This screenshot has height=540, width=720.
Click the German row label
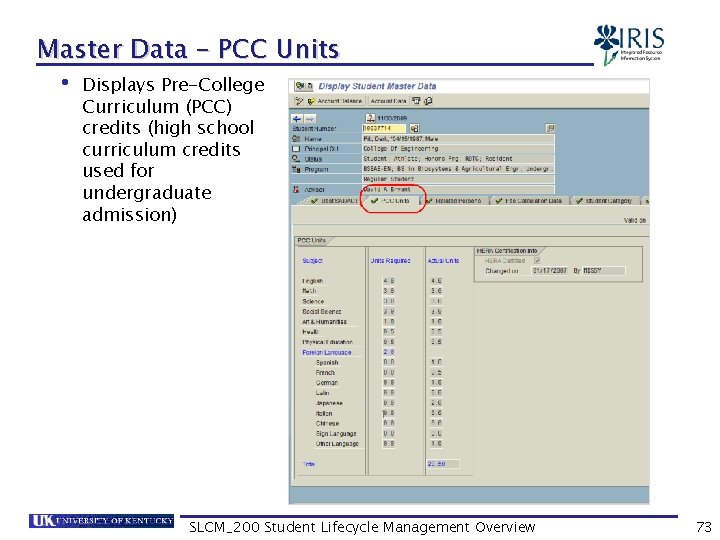coord(326,382)
